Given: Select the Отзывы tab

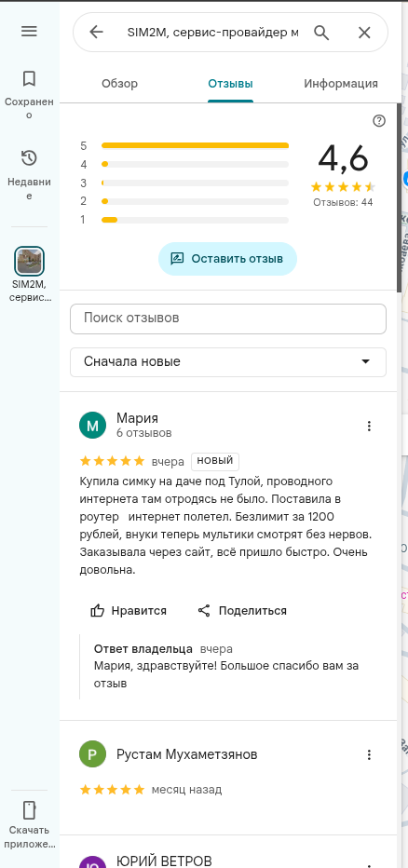Looking at the screenshot, I should click(230, 84).
